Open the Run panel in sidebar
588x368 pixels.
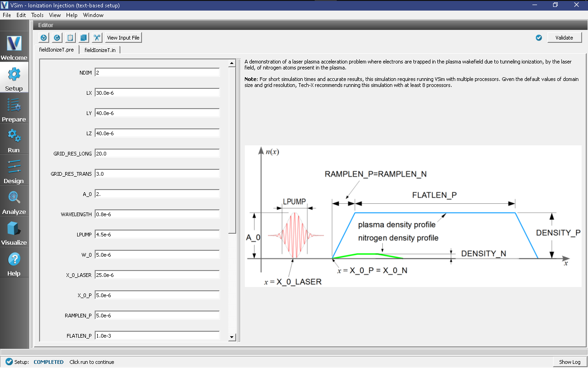tap(14, 139)
